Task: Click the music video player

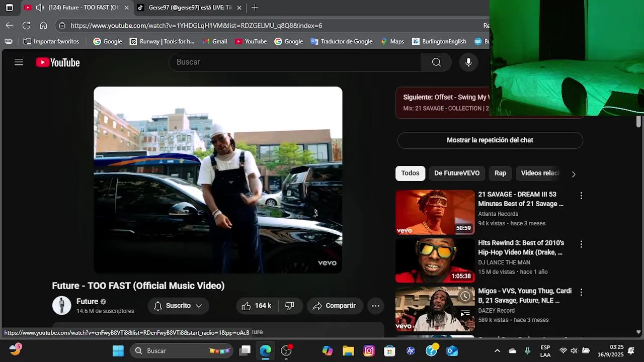Action: 218,180
